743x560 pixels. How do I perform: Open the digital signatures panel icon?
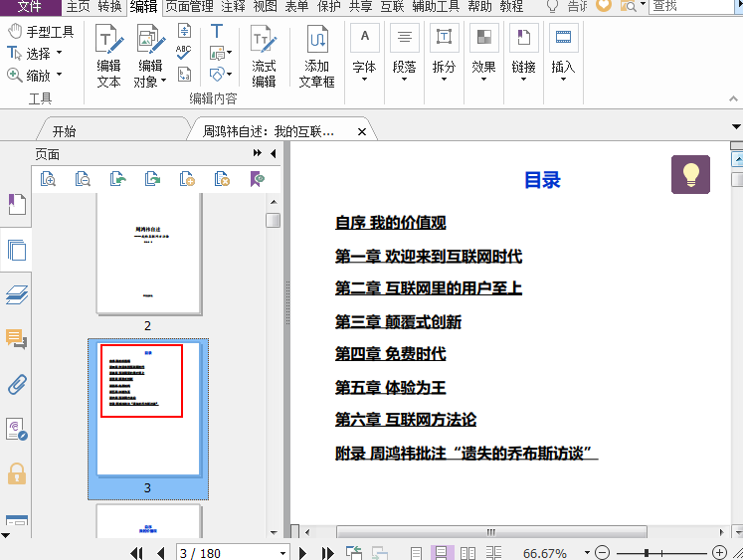(17, 430)
